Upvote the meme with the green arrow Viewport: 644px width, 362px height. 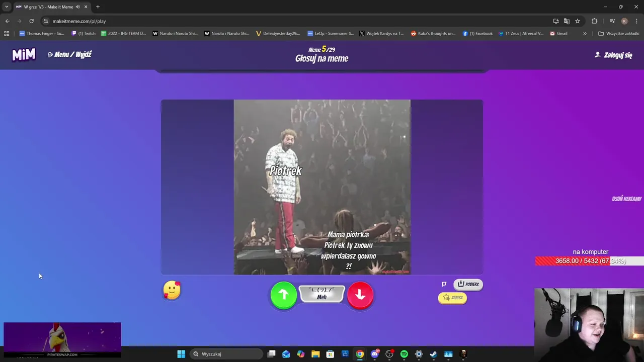click(x=284, y=295)
